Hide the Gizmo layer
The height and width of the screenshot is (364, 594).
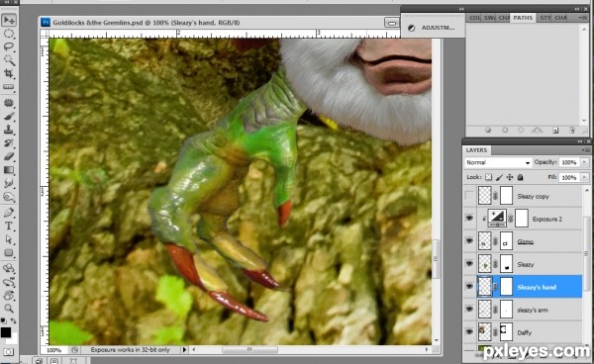(x=469, y=241)
